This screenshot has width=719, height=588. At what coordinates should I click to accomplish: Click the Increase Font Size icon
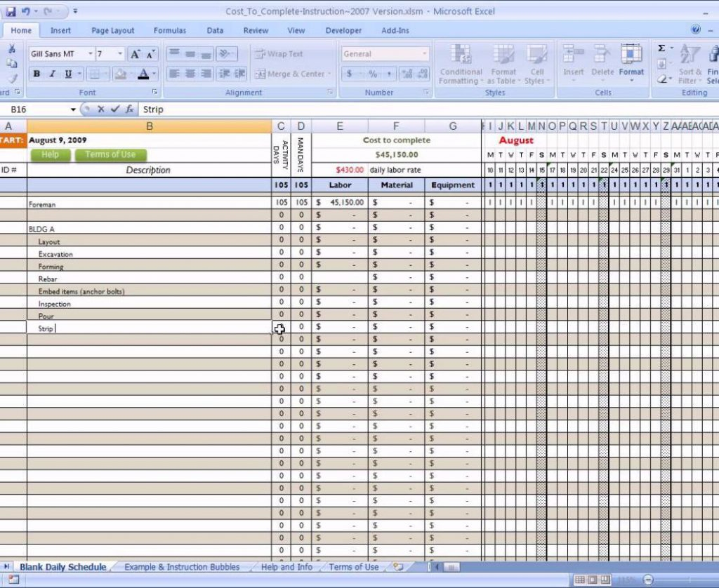coord(136,54)
